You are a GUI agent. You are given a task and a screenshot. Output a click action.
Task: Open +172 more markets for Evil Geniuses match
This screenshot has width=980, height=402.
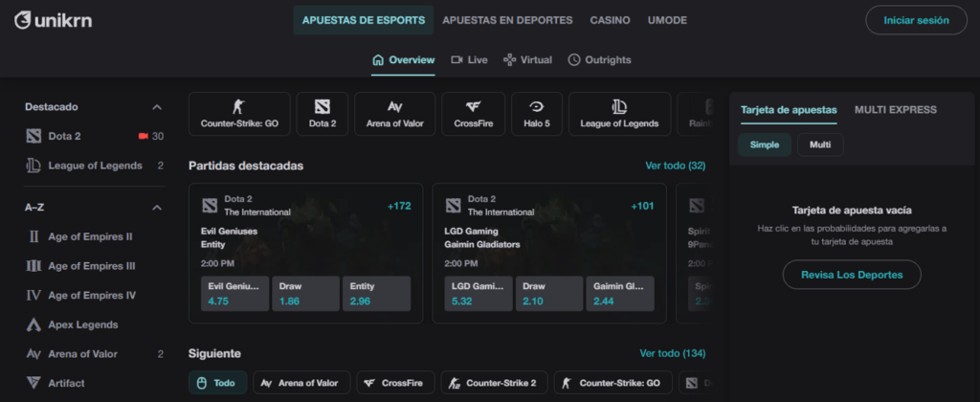click(399, 206)
